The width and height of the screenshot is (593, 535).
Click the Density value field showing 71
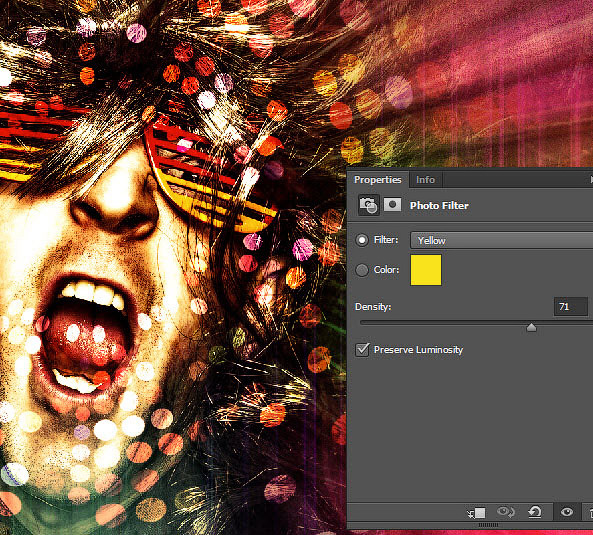(571, 307)
